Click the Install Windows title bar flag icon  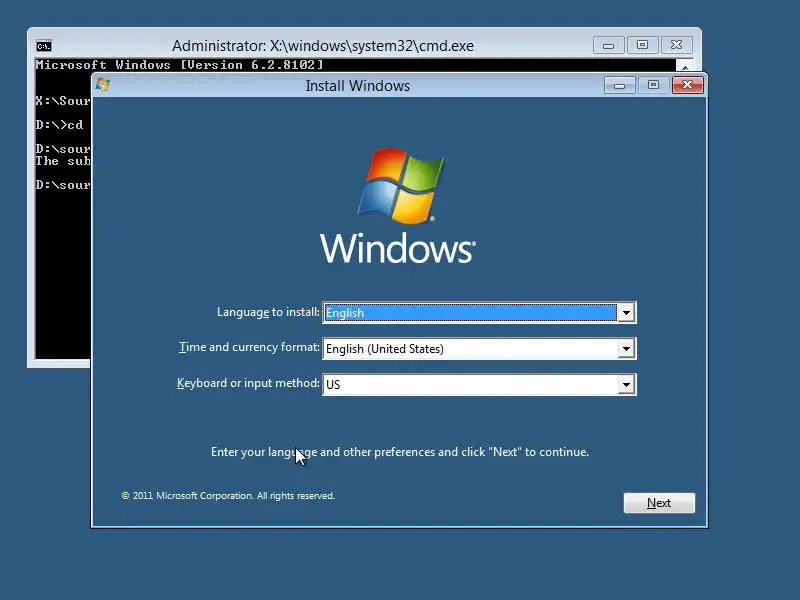click(x=103, y=85)
